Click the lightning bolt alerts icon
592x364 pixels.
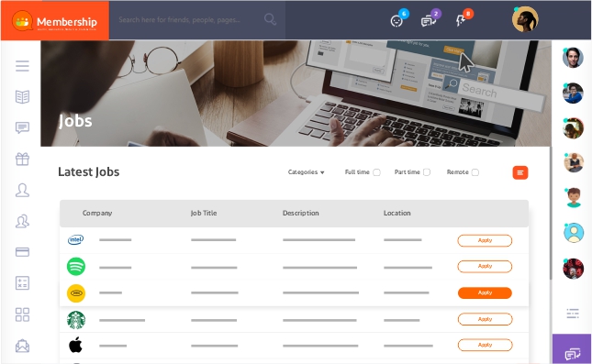pyautogui.click(x=460, y=21)
